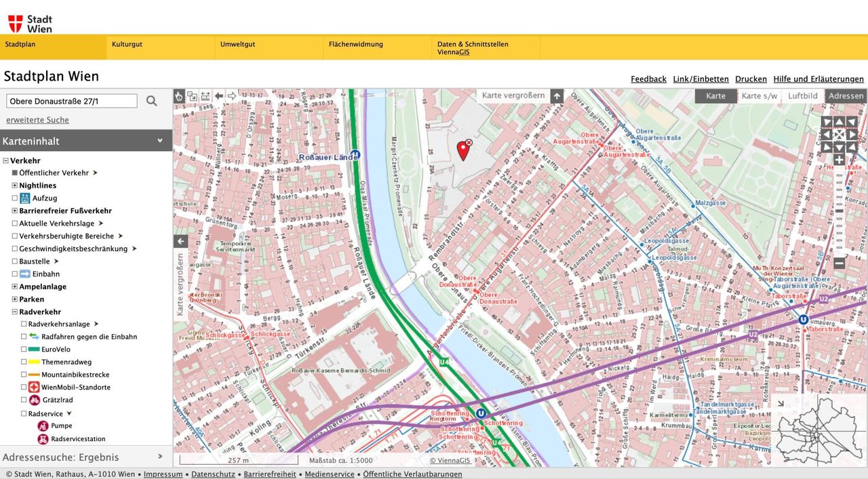868x479 pixels.
Task: Enable the Aufzug checkbox
Action: (x=15, y=199)
